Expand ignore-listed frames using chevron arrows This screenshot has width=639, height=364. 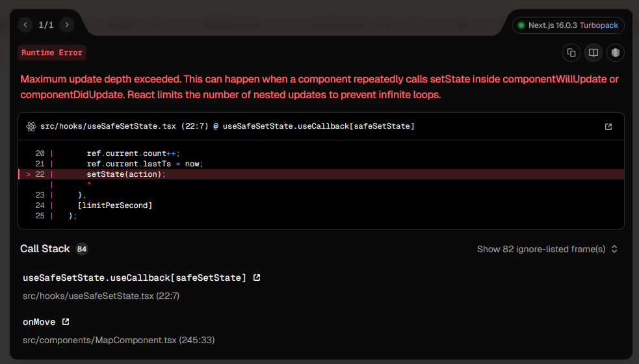614,249
